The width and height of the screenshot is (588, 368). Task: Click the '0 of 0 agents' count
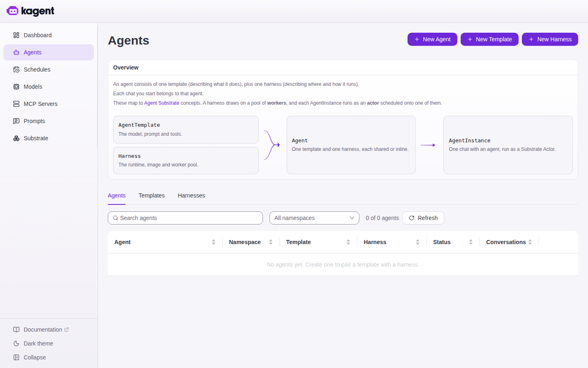(x=382, y=218)
